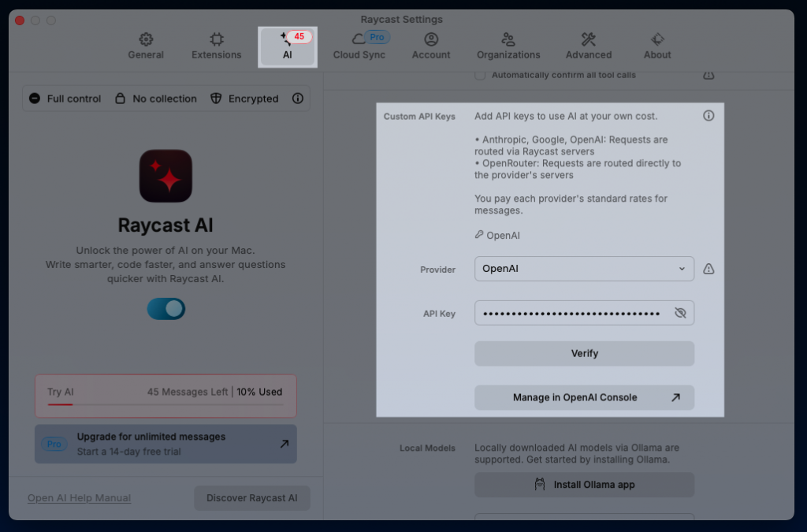807x532 pixels.
Task: Open AI Help Manual link
Action: pyautogui.click(x=80, y=498)
